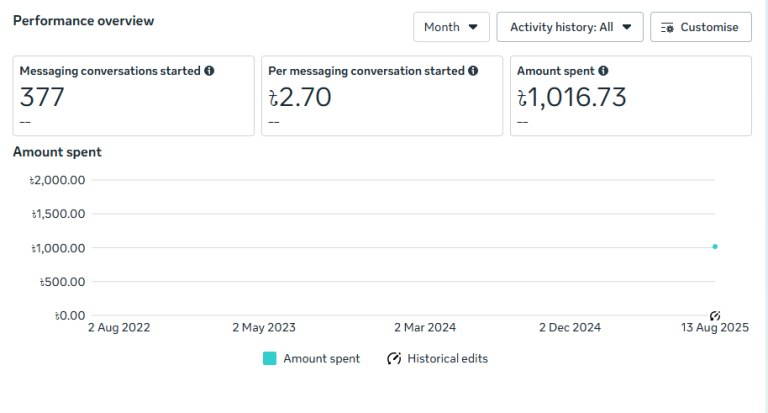
Task: Click the Performance overview heading
Action: tap(83, 20)
